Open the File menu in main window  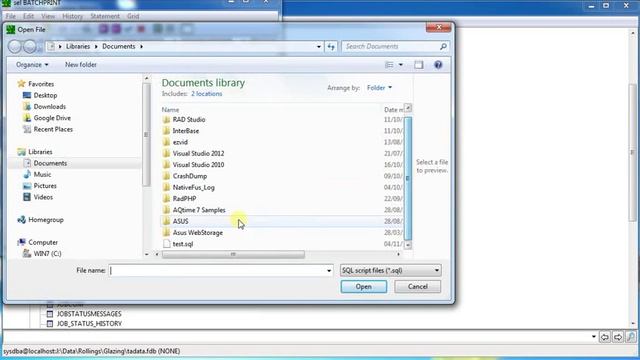pos(11,16)
